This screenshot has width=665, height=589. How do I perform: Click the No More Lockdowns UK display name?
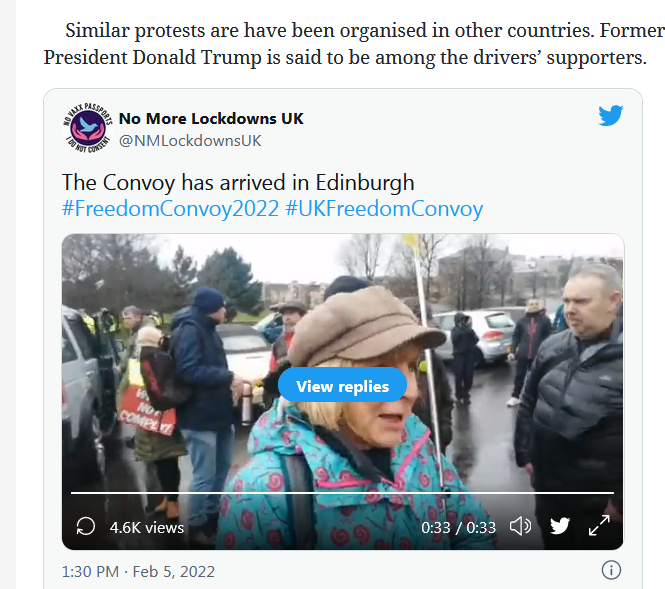pos(211,119)
